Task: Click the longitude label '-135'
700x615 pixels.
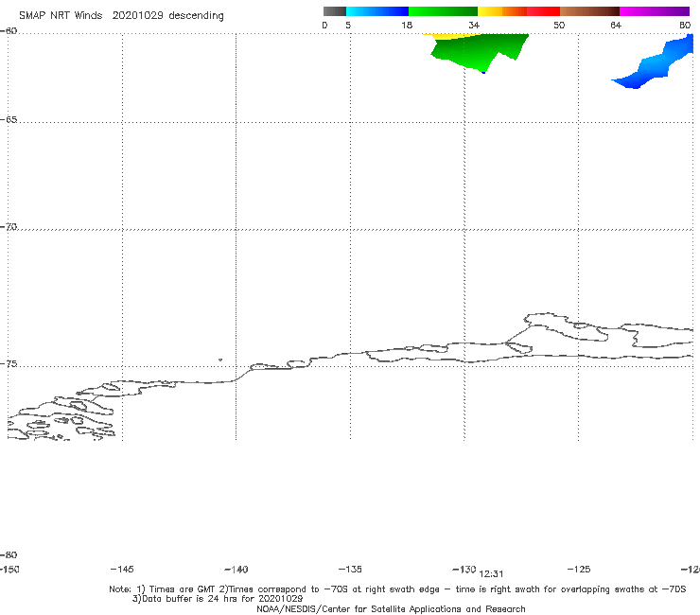Action: [x=350, y=570]
